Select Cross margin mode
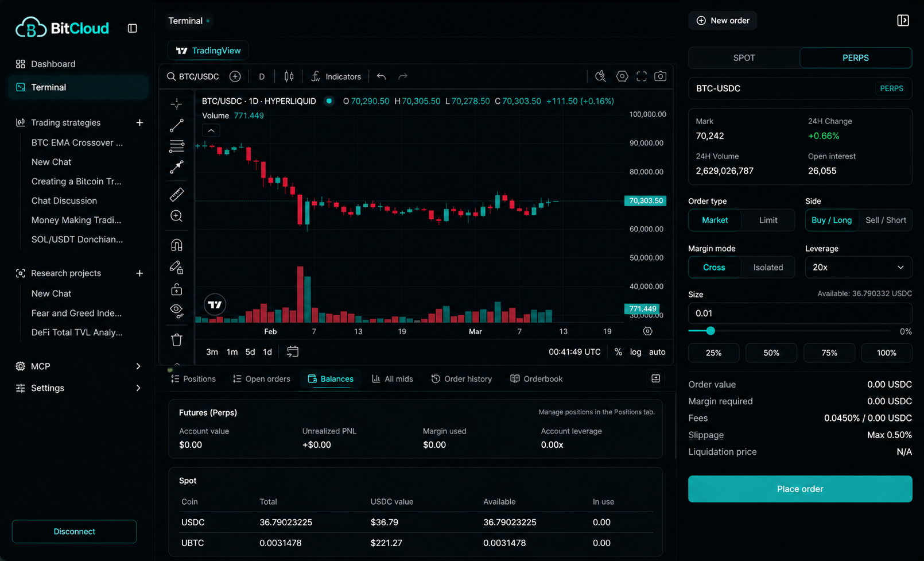Viewport: 924px width, 561px height. [715, 267]
